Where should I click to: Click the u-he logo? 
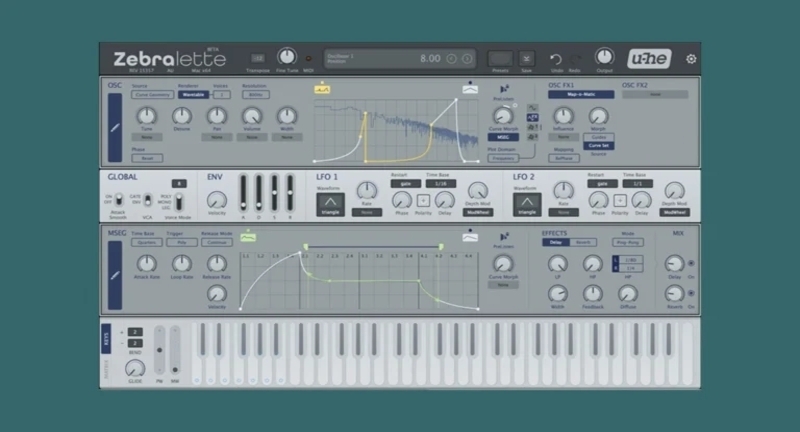tap(649, 59)
